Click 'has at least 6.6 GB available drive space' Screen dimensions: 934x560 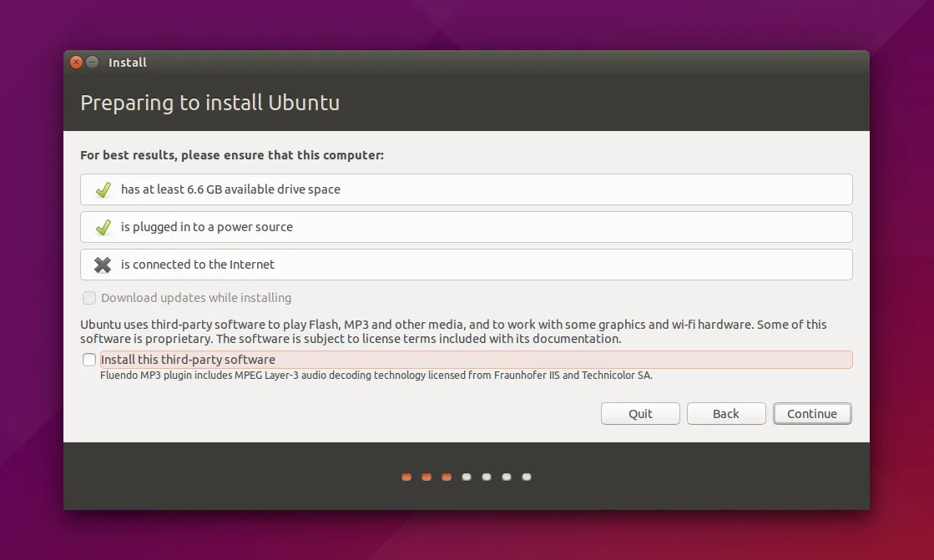[230, 189]
